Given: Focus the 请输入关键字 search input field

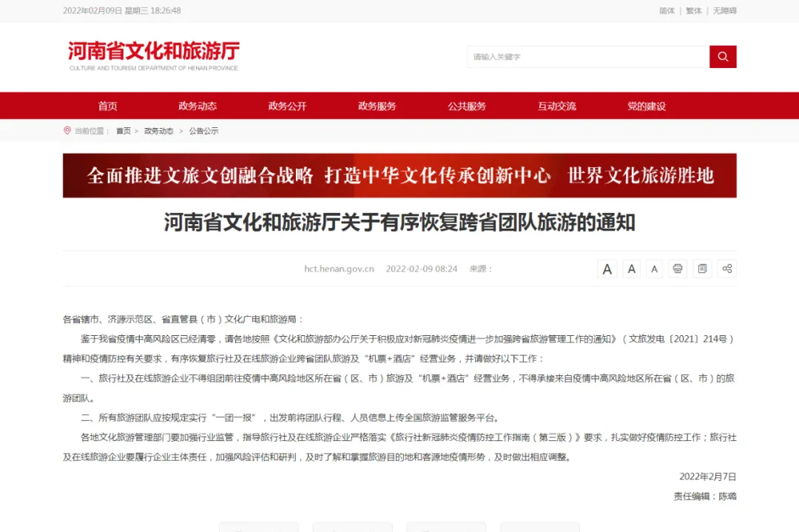Looking at the screenshot, I should pos(588,56).
